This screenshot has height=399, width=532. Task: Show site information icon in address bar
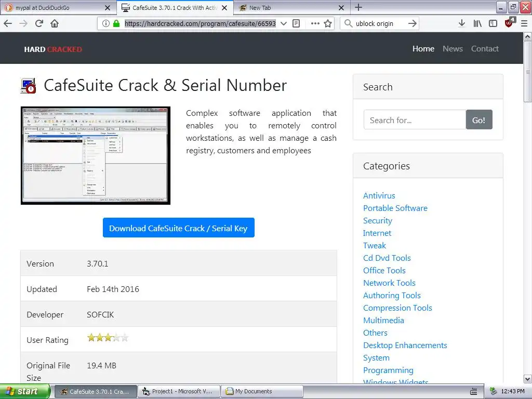pos(106,23)
